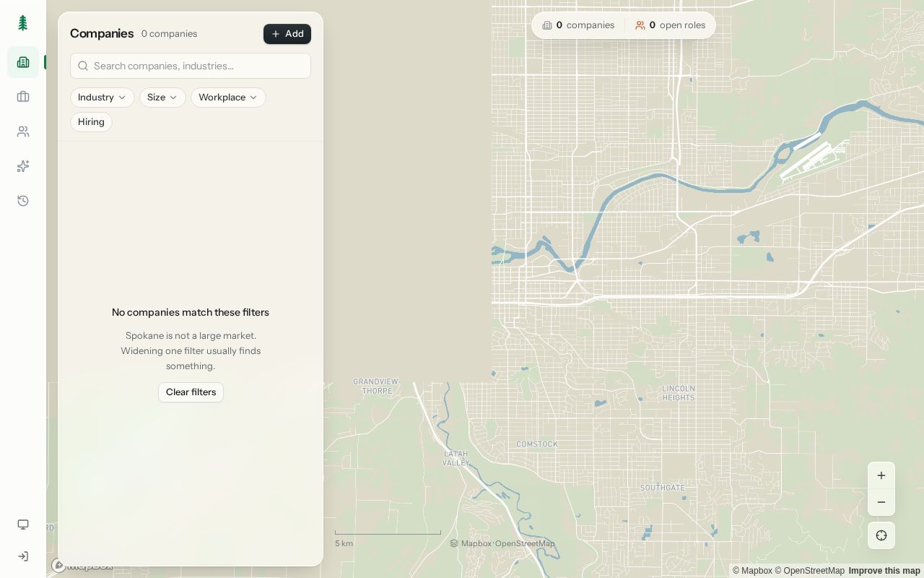Zoom in the map with plus

tap(881, 475)
